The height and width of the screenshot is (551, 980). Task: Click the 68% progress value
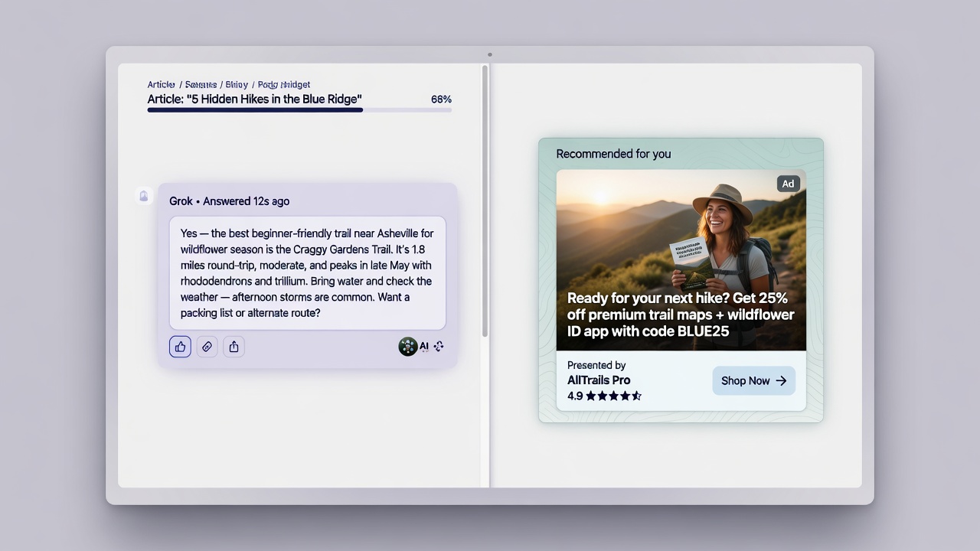441,99
